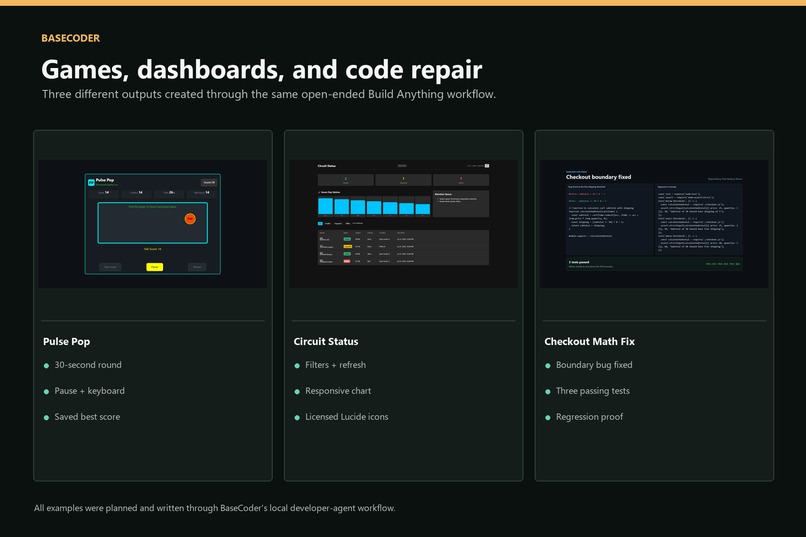806x537 pixels.
Task: Click the red status badge in the services table
Action: pyautogui.click(x=347, y=261)
